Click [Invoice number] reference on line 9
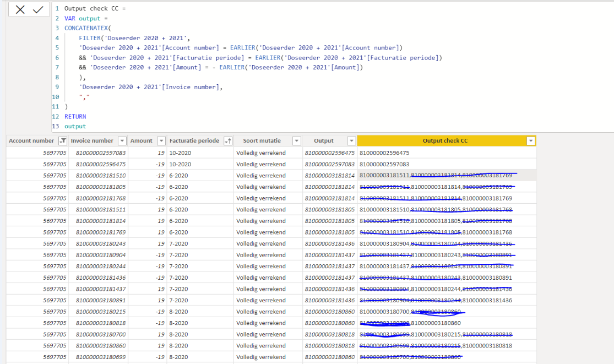 tap(191, 87)
